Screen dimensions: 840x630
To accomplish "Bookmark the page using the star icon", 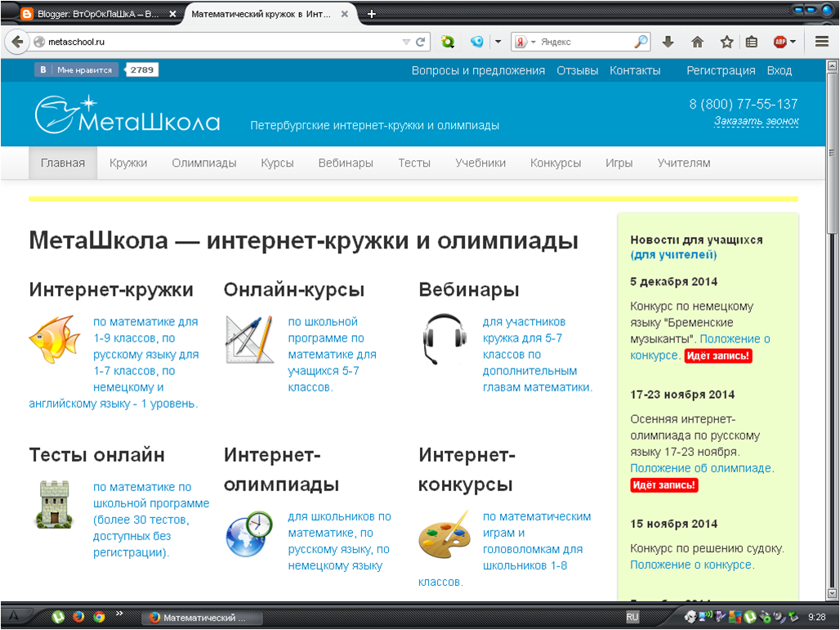I will [726, 41].
